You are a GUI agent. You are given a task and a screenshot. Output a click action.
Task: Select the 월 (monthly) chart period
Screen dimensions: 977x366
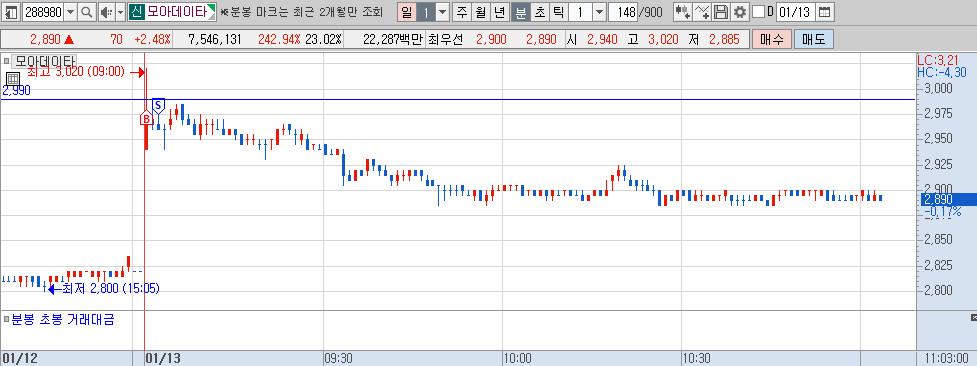pyautogui.click(x=480, y=11)
